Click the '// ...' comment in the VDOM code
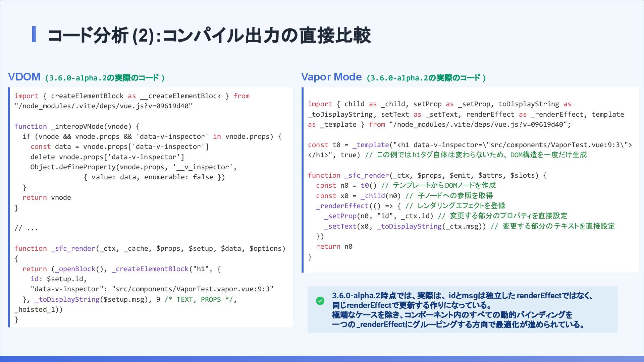 pos(26,228)
